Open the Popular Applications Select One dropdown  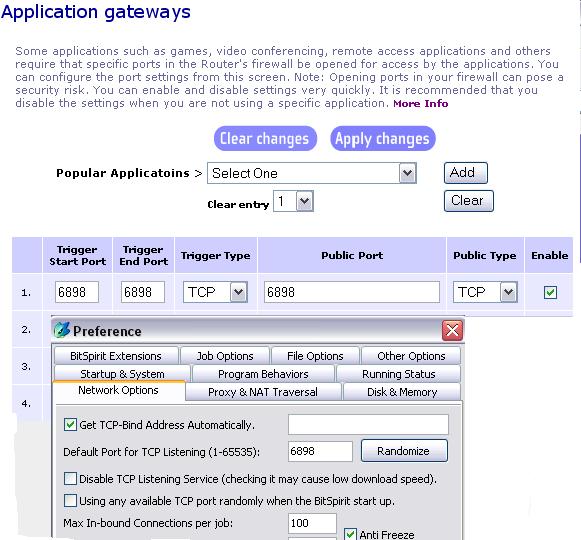pyautogui.click(x=312, y=173)
